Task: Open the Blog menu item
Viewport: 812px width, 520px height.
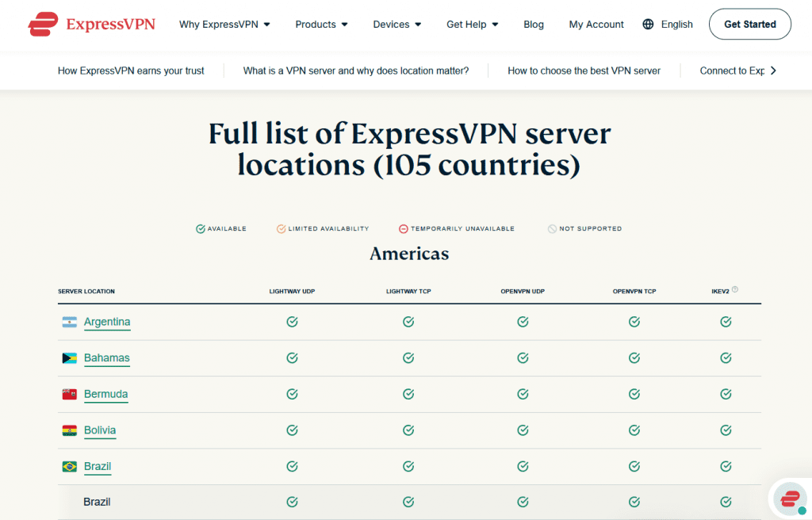Action: (534, 25)
